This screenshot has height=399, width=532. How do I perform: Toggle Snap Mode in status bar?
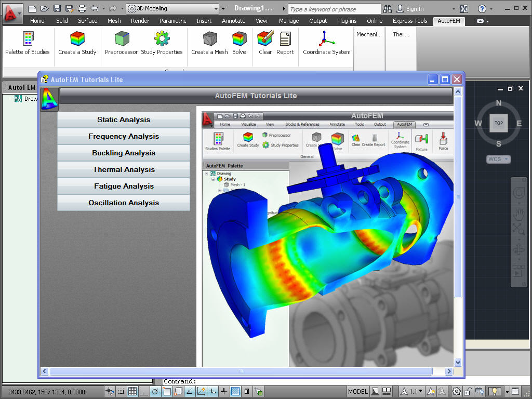click(121, 392)
